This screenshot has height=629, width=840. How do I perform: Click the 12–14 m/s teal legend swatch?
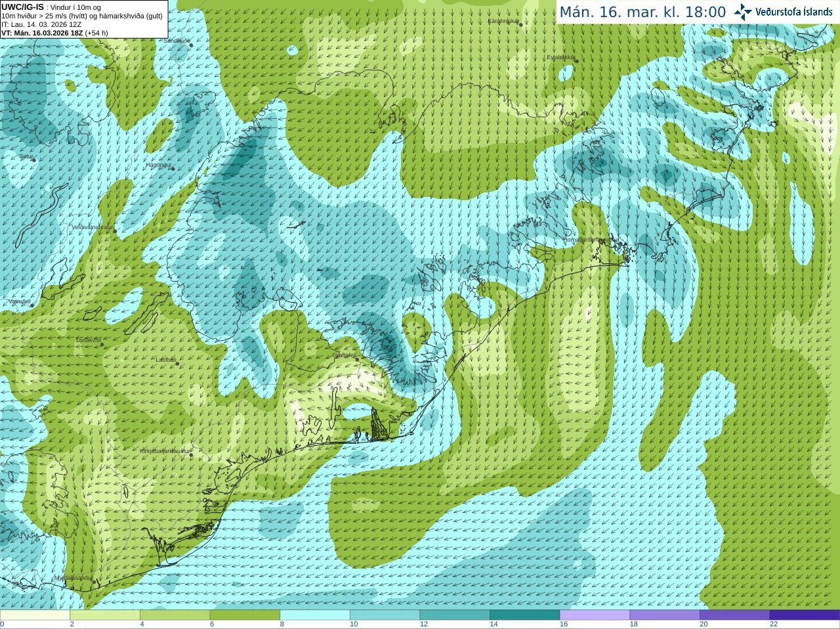click(x=455, y=615)
